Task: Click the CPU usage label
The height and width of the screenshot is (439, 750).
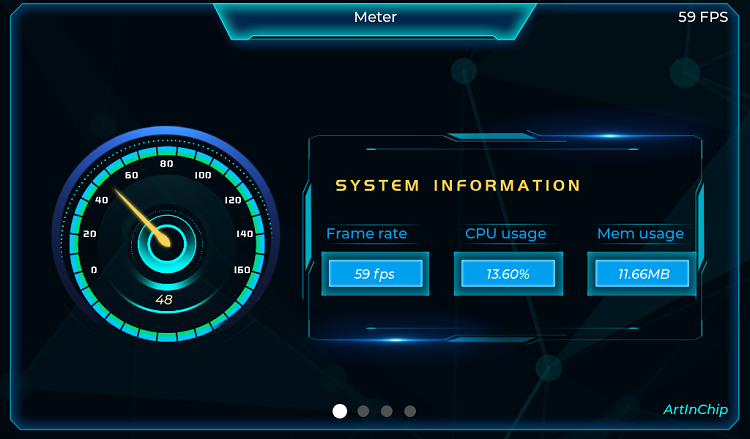Action: click(506, 234)
